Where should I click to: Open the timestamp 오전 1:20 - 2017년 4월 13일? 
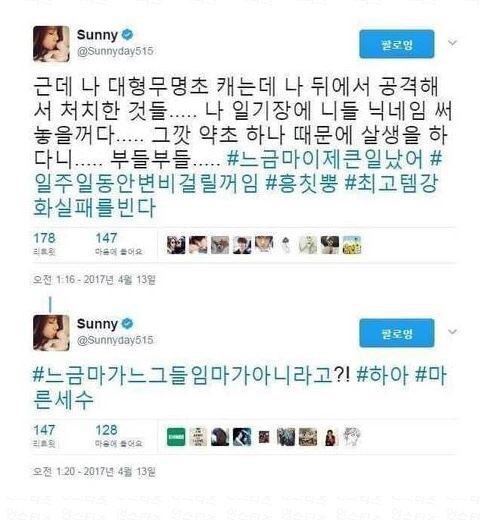coord(94,471)
